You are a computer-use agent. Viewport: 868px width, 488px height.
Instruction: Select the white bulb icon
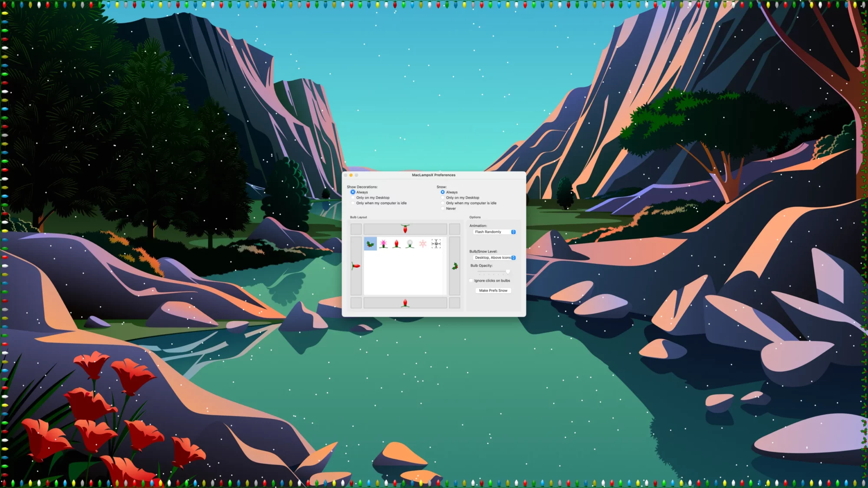(410, 243)
